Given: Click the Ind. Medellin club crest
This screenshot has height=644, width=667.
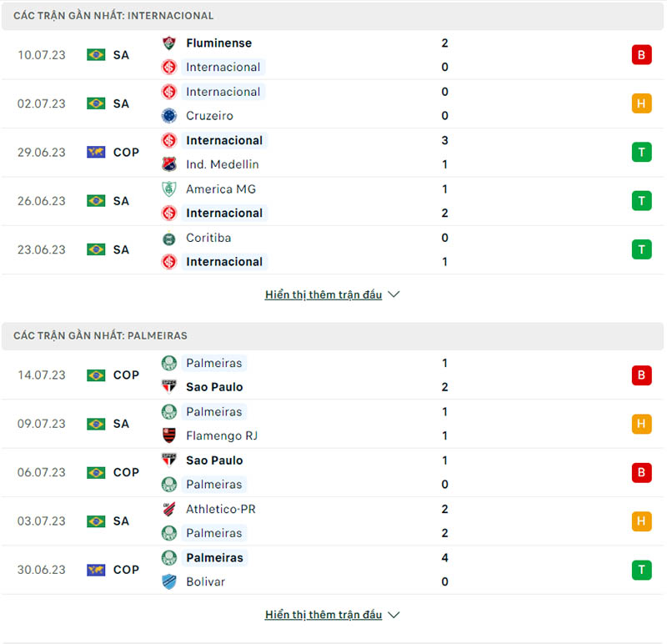Looking at the screenshot, I should (169, 164).
